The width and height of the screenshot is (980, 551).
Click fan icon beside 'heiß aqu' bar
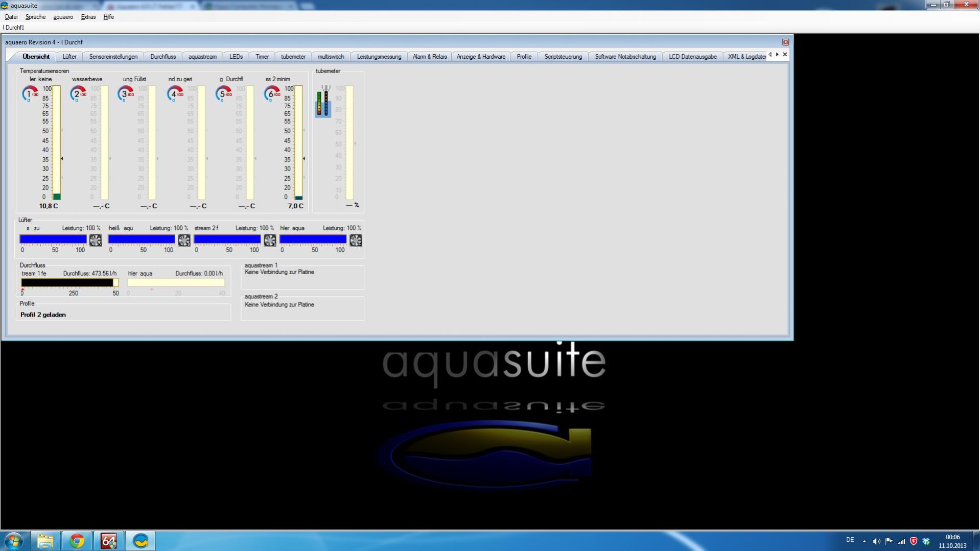pyautogui.click(x=184, y=240)
